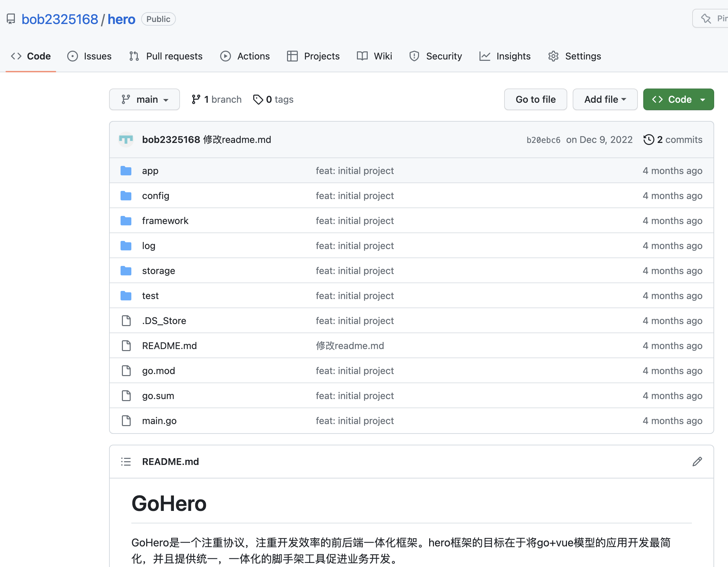
Task: Click the Code tab icon
Action: 16,55
